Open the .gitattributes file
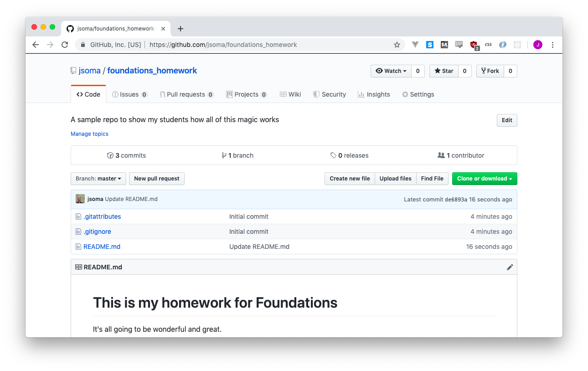This screenshot has height=371, width=588. [102, 216]
